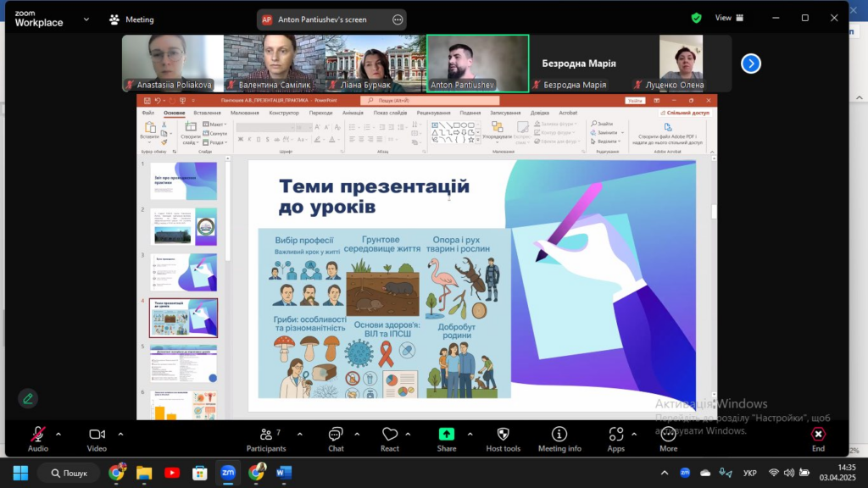Open the Participants panel
This screenshot has height=488, width=868.
[266, 440]
